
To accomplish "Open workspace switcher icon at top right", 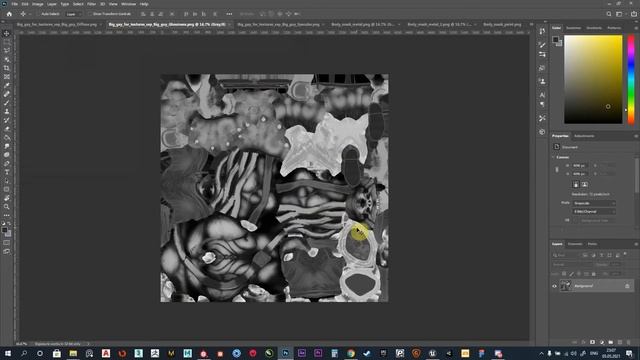I will [619, 14].
